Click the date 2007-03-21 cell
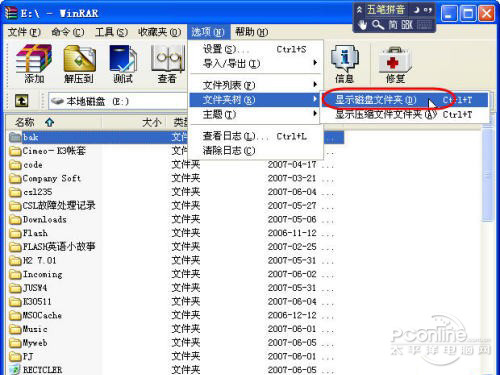This screenshot has height=375, width=500. pos(292,178)
